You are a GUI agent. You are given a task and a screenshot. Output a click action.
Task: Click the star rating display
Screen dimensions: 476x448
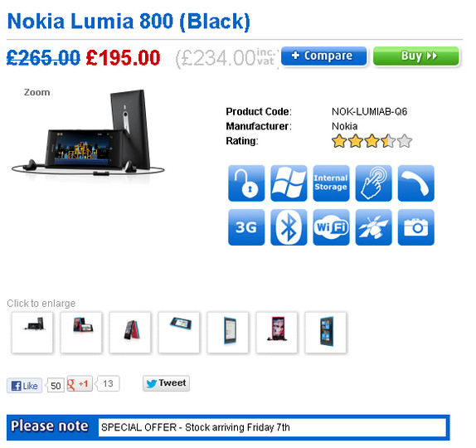pos(372,141)
